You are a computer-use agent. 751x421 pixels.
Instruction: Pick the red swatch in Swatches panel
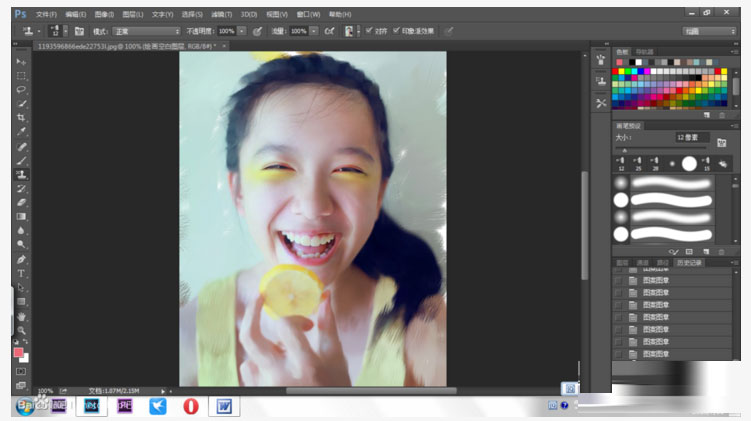pos(615,72)
